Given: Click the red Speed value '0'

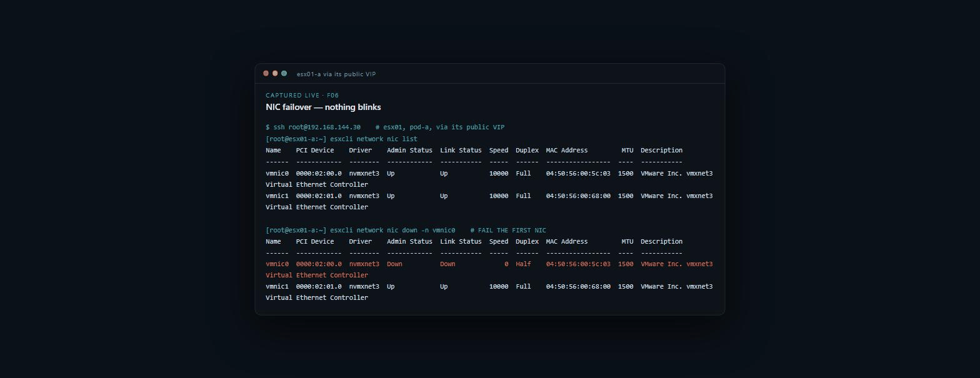Looking at the screenshot, I should coord(506,264).
